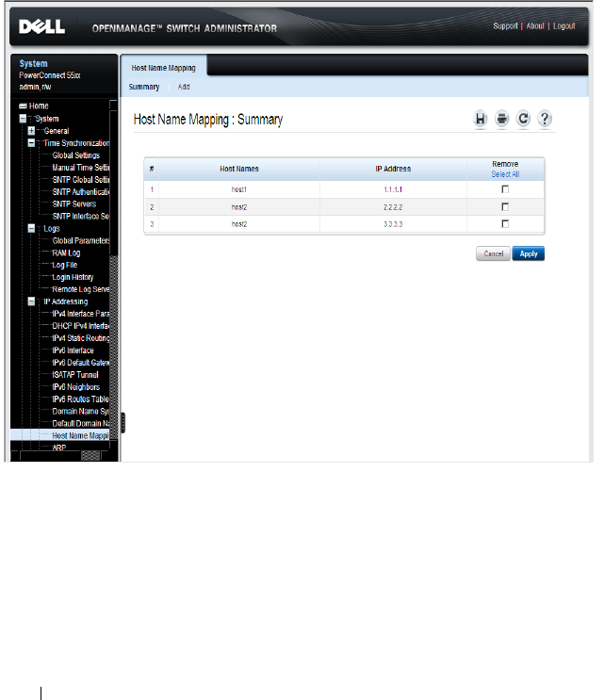This screenshot has height=700, width=604.
Task: Select IPv4 Static Routing tree item
Action: 81,338
